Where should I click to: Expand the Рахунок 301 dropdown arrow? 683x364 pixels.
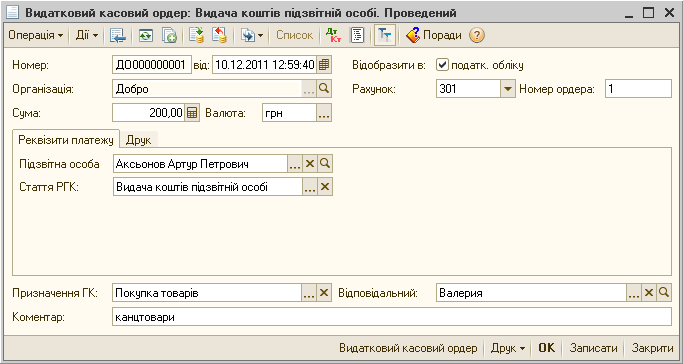[507, 89]
